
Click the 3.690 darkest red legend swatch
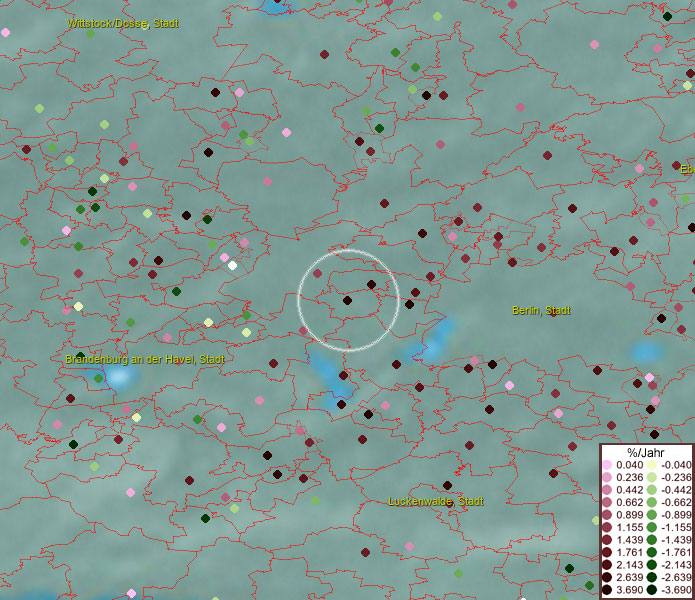[x=607, y=590]
